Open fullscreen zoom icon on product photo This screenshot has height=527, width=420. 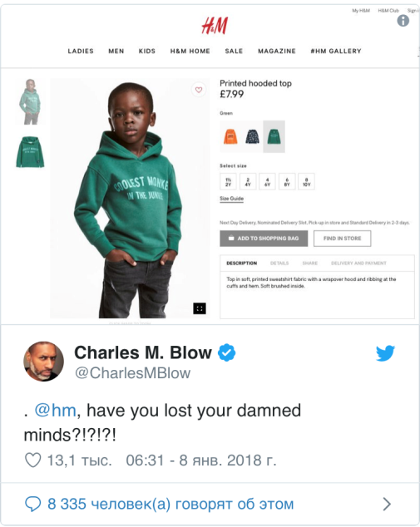[x=200, y=308]
